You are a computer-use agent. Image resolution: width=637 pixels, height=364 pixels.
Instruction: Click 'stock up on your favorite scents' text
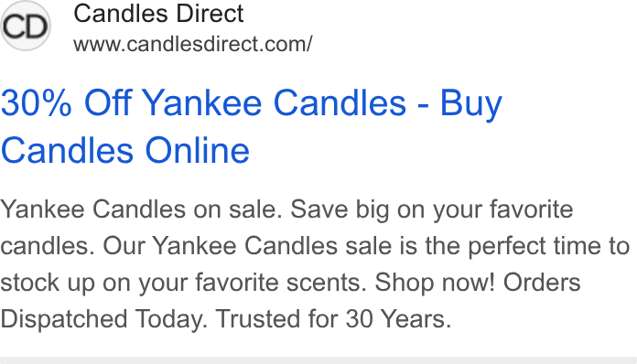(x=183, y=283)
